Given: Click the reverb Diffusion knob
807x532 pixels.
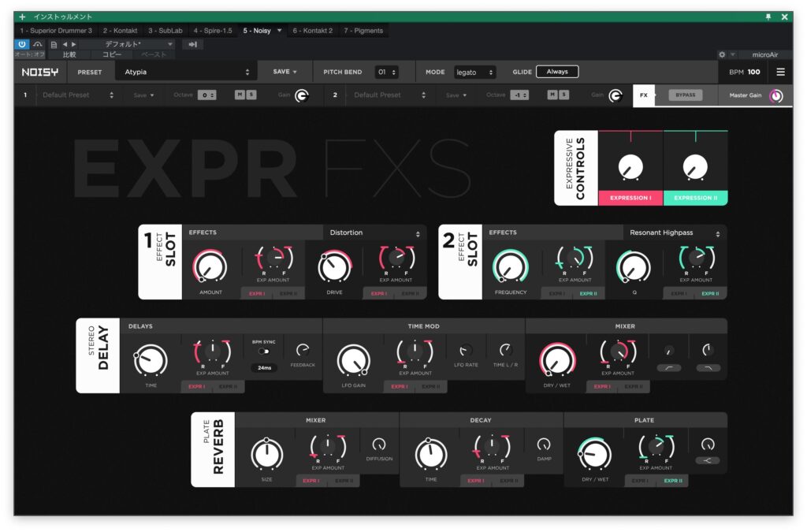Looking at the screenshot, I should 379,445.
